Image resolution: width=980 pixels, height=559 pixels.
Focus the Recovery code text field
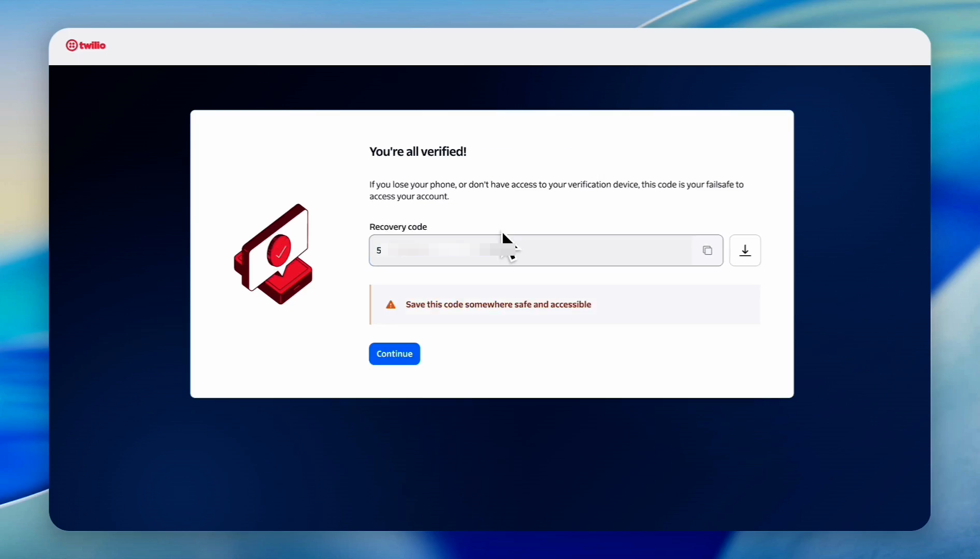[596, 251]
